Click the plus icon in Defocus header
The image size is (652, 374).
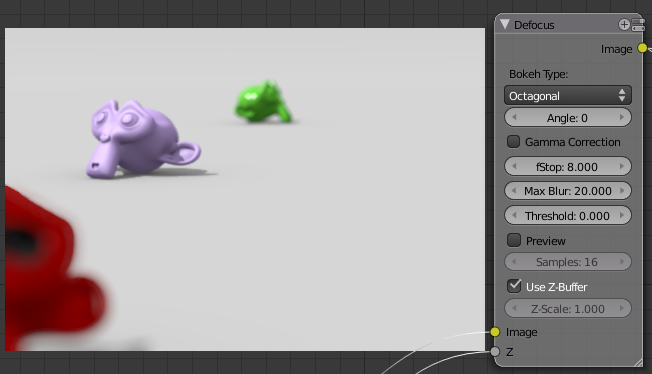click(624, 25)
